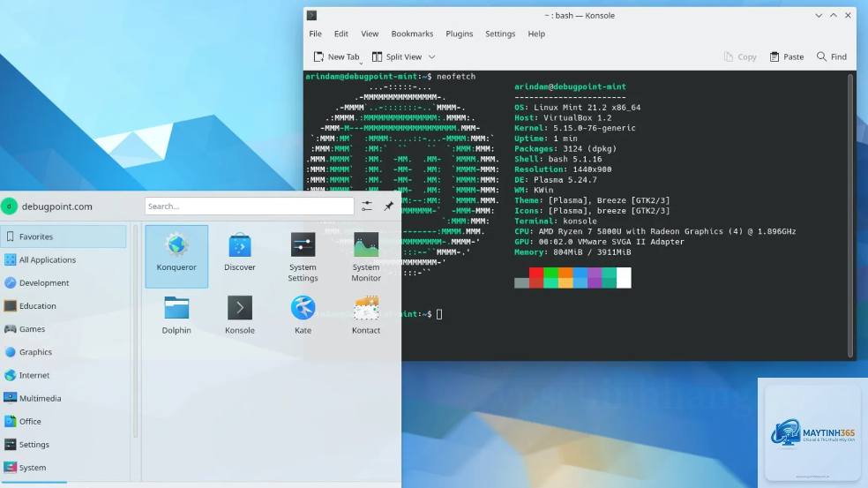
Task: Open Konsole Bookmarks menu
Action: point(412,34)
